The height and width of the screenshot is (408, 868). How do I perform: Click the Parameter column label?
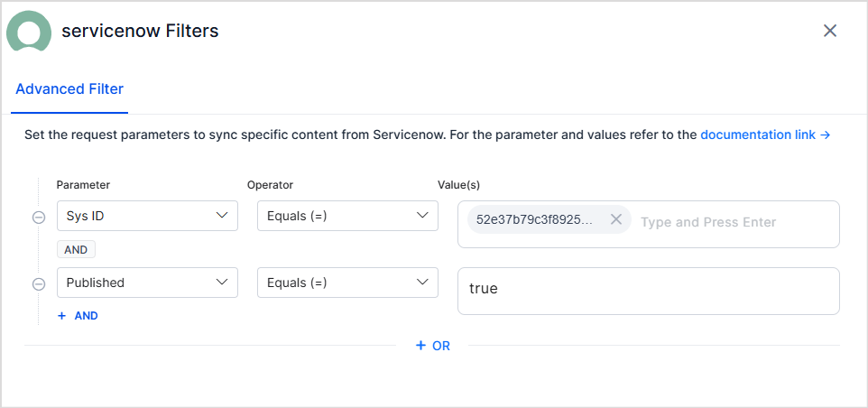(x=83, y=185)
